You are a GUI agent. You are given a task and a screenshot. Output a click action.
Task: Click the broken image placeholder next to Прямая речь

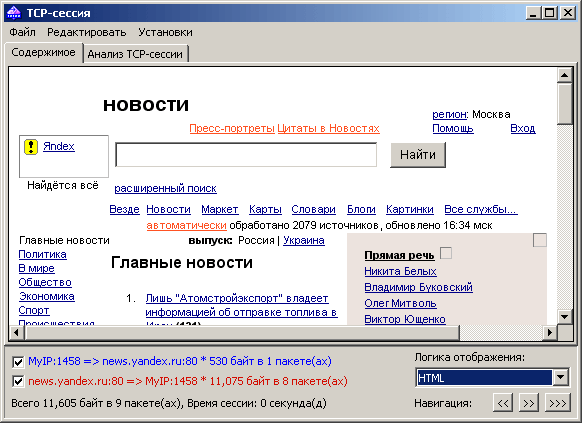pyautogui.click(x=446, y=253)
